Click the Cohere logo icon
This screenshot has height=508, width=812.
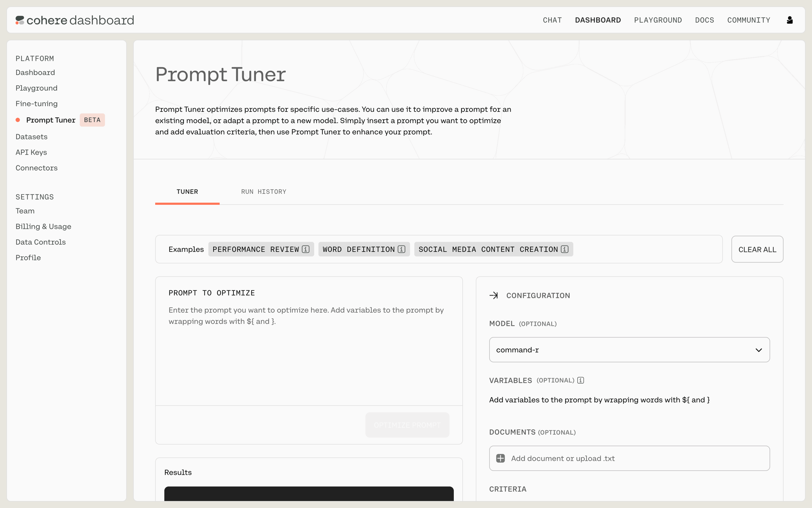(x=20, y=20)
